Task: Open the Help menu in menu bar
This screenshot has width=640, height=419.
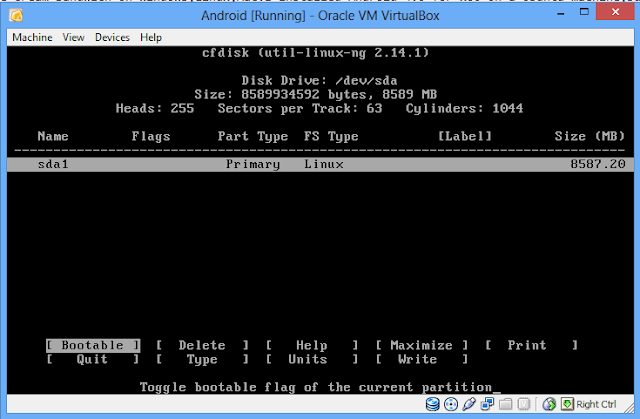Action: [x=151, y=38]
